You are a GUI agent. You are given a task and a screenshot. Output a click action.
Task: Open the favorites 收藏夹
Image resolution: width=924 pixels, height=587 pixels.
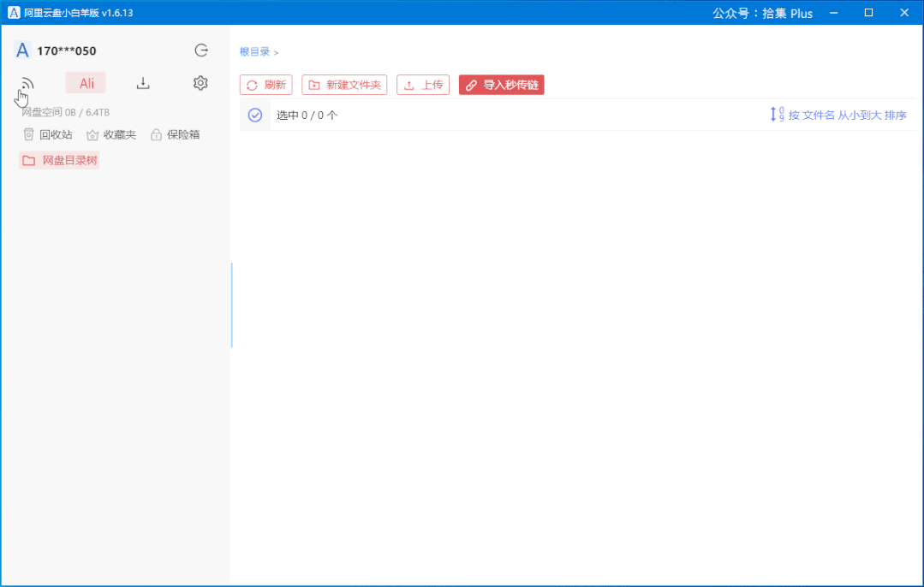click(111, 135)
